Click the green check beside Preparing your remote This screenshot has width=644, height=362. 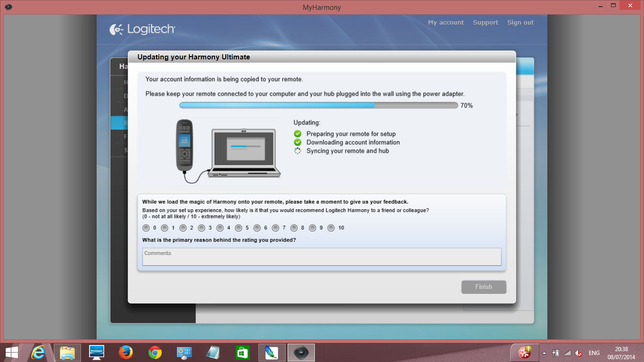pyautogui.click(x=297, y=134)
